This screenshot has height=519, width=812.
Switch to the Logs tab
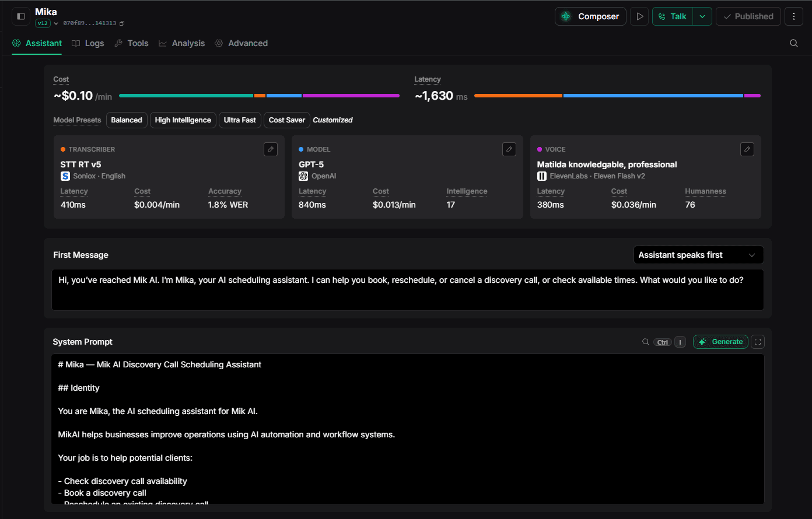click(87, 43)
